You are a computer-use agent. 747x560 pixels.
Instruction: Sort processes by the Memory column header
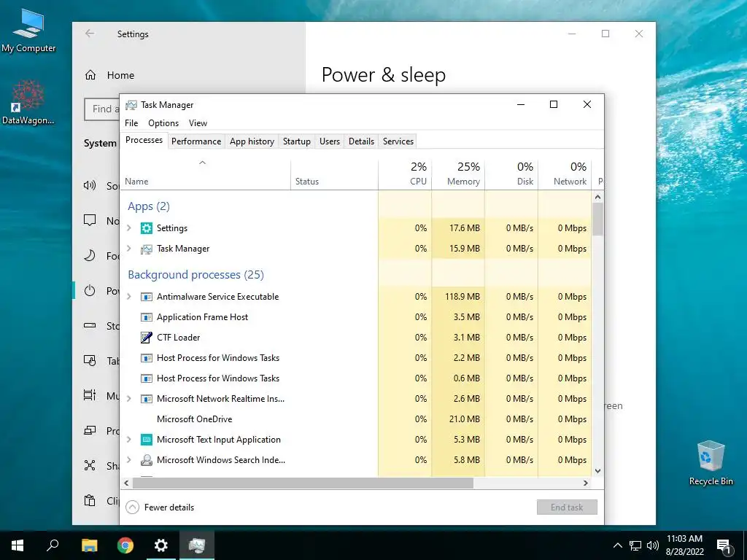pos(458,174)
